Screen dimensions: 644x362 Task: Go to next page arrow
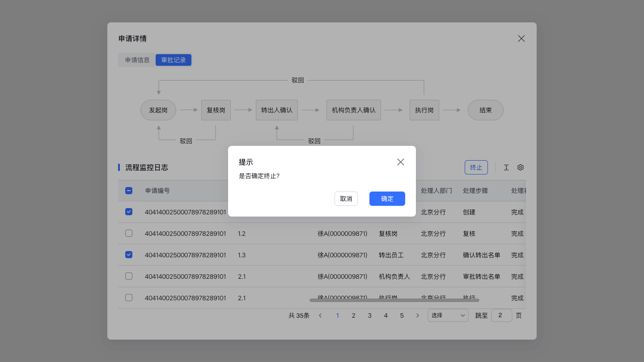(x=418, y=315)
